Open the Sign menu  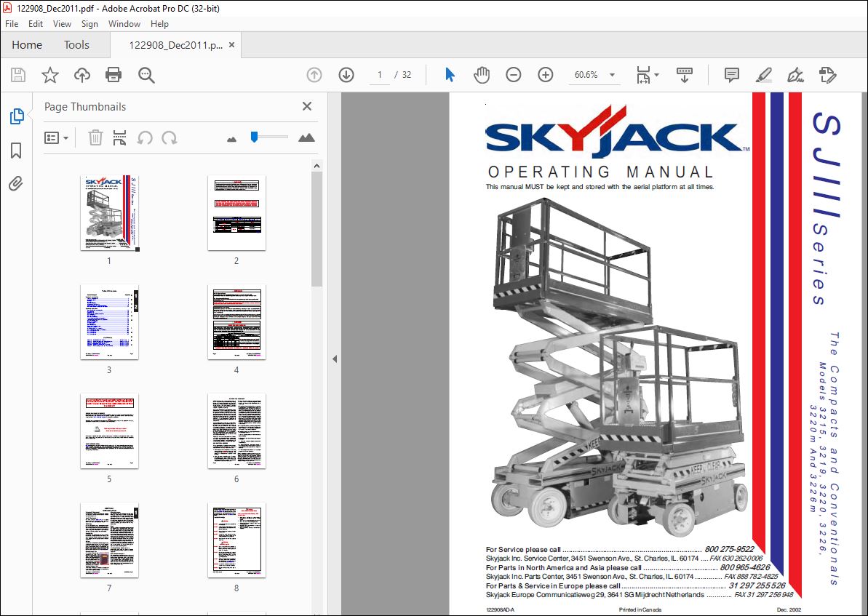click(89, 24)
